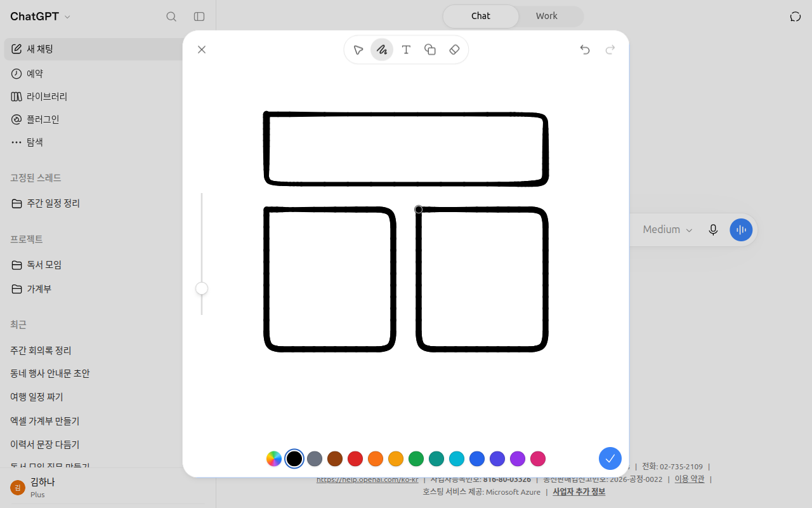Viewport: 812px width, 508px height.
Task: Open search in ChatGPT sidebar
Action: [x=171, y=17]
